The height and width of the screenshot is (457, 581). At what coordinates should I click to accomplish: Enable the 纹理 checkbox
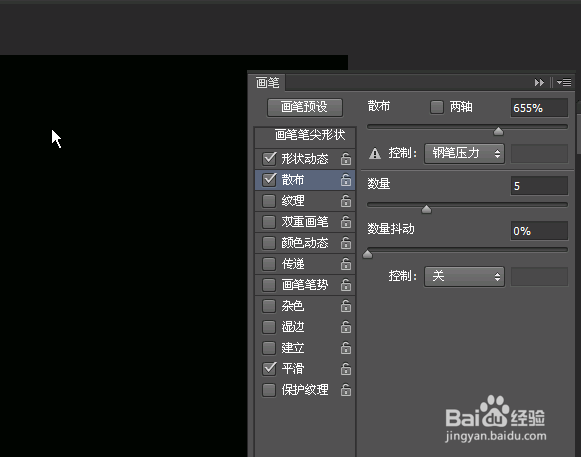pos(269,201)
